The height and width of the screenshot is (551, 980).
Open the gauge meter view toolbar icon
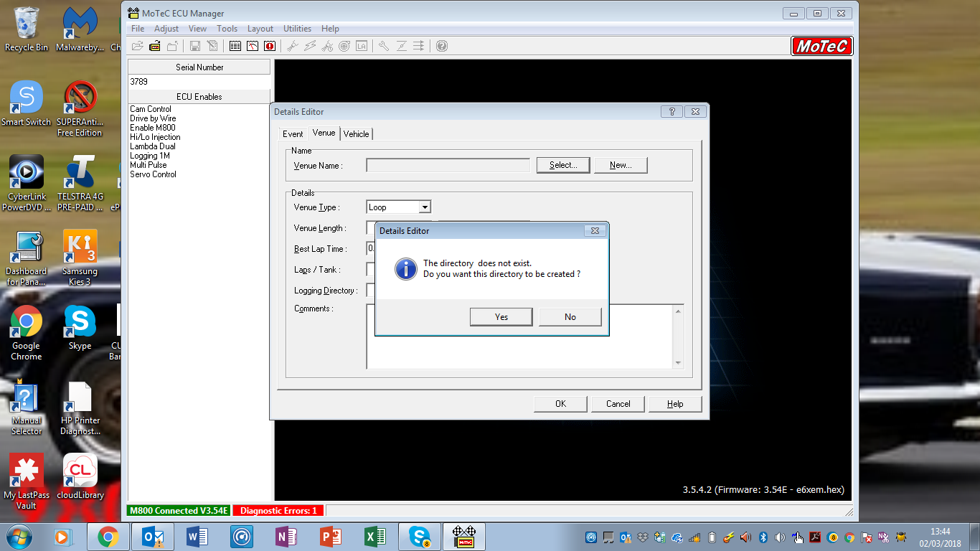[253, 46]
